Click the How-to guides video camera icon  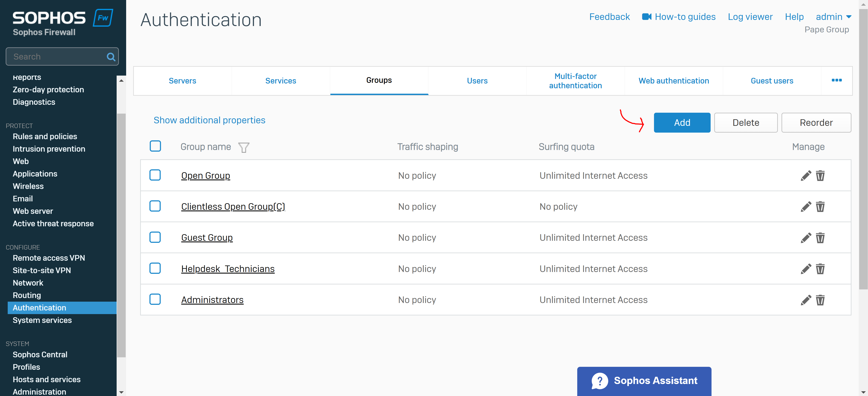pyautogui.click(x=647, y=17)
